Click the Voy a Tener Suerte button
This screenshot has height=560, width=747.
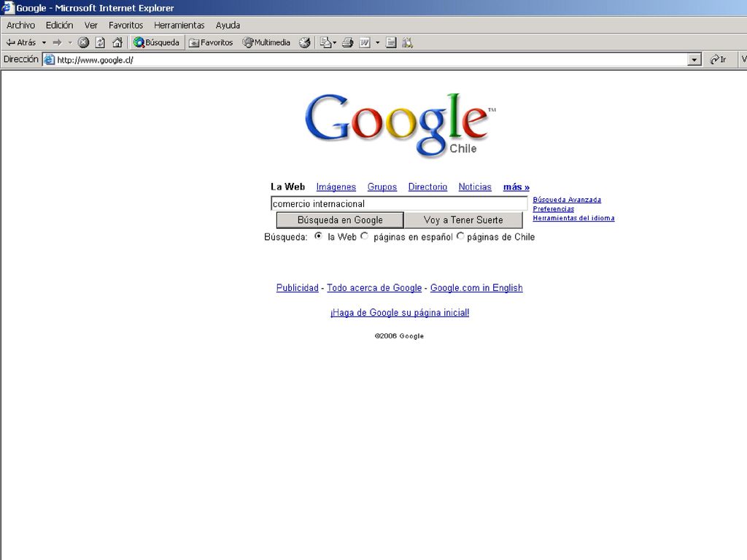point(463,220)
